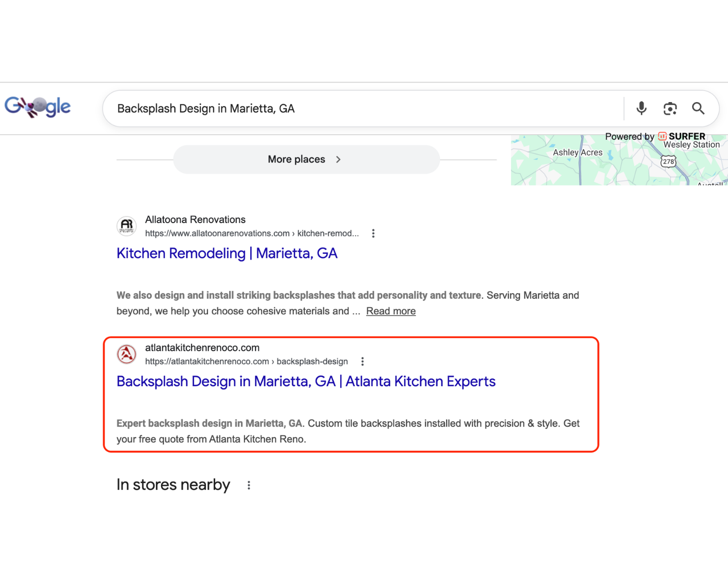Viewport: 728px width, 575px height.
Task: Click the voice search microphone icon
Action: [641, 108]
